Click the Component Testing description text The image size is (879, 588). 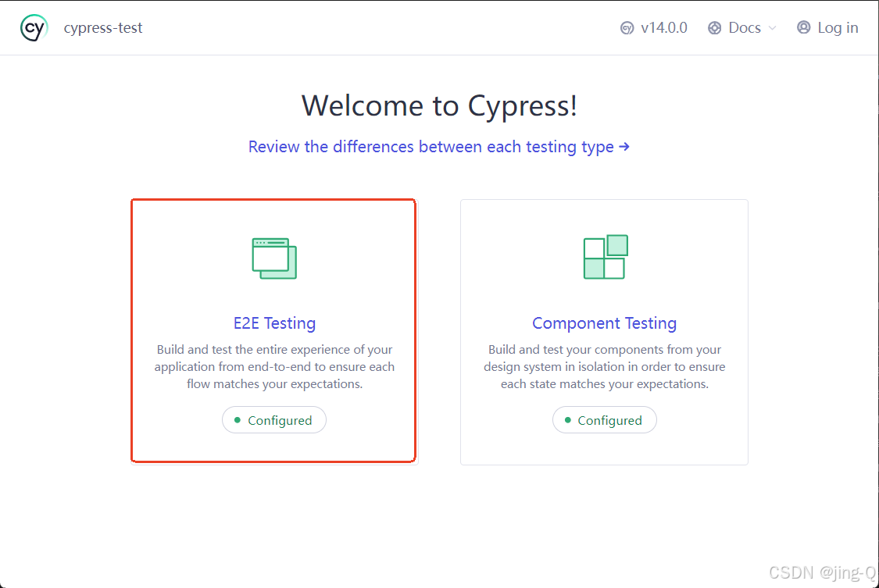604,367
